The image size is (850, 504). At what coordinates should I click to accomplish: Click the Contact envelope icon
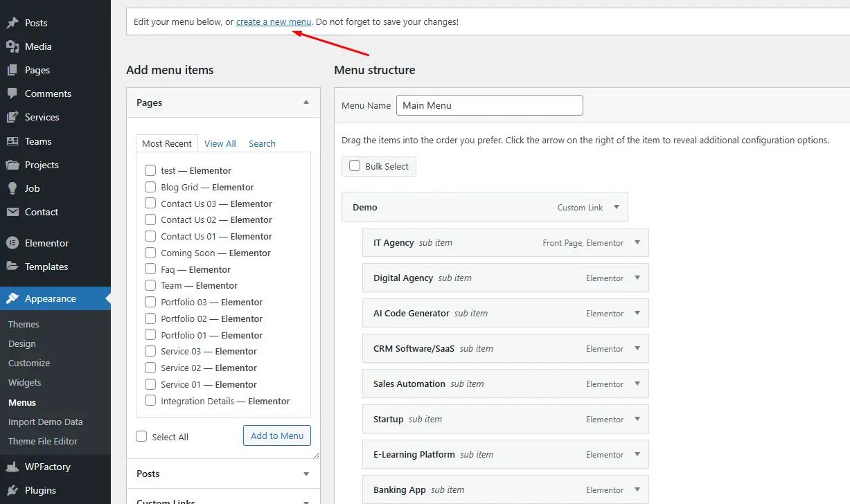tap(12, 212)
